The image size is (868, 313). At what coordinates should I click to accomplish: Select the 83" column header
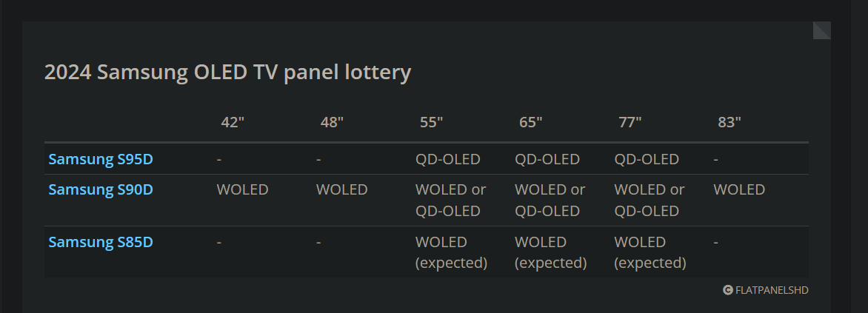[729, 122]
